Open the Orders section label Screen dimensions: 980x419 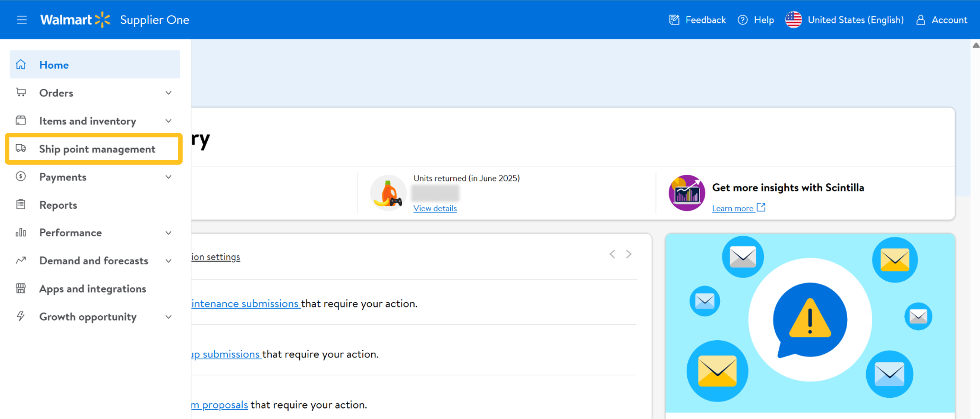(56, 93)
